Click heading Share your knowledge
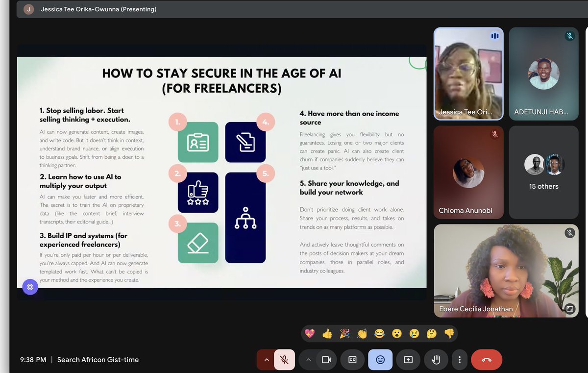This screenshot has height=373, width=588. (x=349, y=188)
